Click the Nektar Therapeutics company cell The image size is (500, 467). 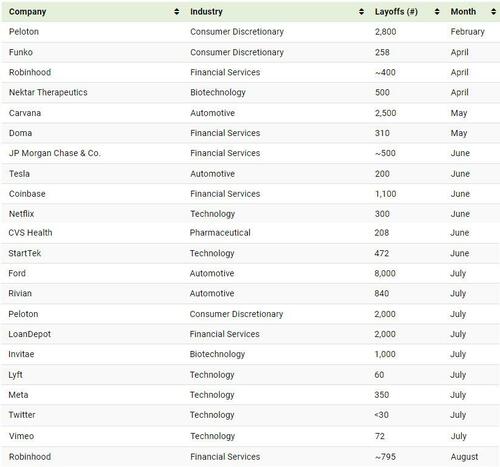pyautogui.click(x=48, y=92)
